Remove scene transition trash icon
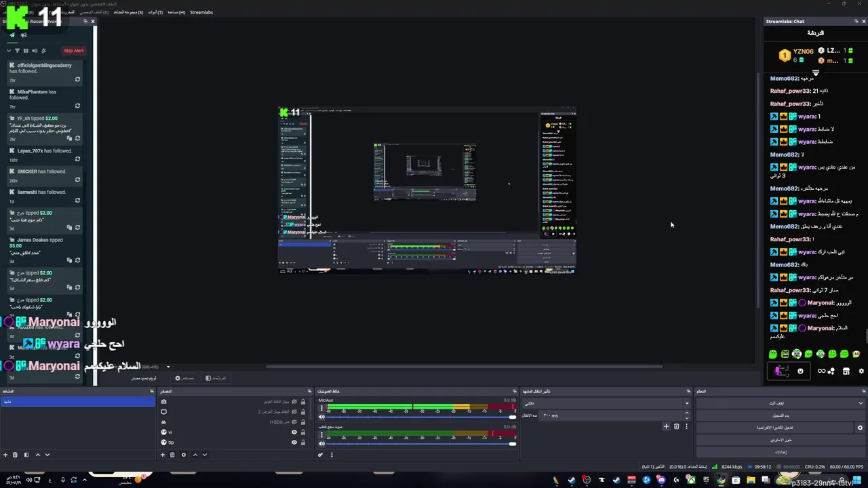This screenshot has height=488, width=868. tap(676, 426)
